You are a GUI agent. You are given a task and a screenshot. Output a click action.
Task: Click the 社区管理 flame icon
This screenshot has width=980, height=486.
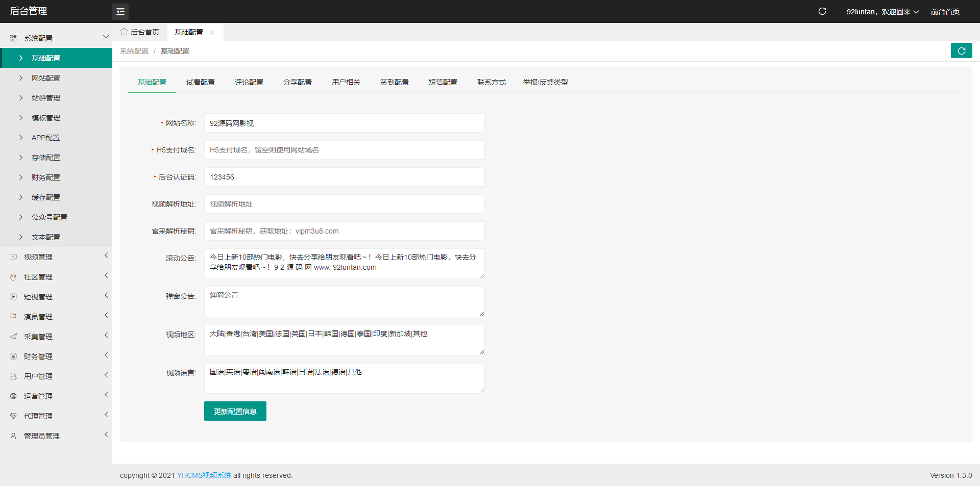coord(13,277)
